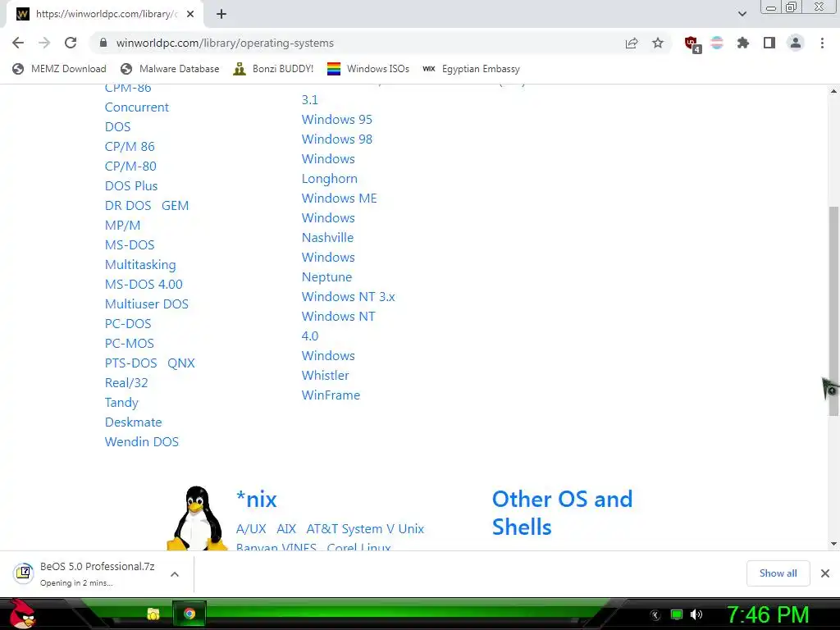Click the Other OS and Shells heading
This screenshot has width=840, height=630.
click(563, 514)
